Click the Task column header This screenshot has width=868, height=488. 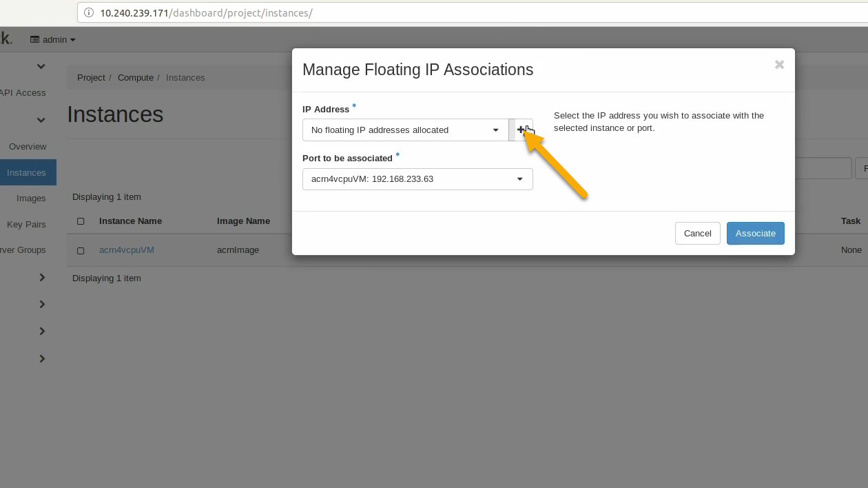coord(850,221)
